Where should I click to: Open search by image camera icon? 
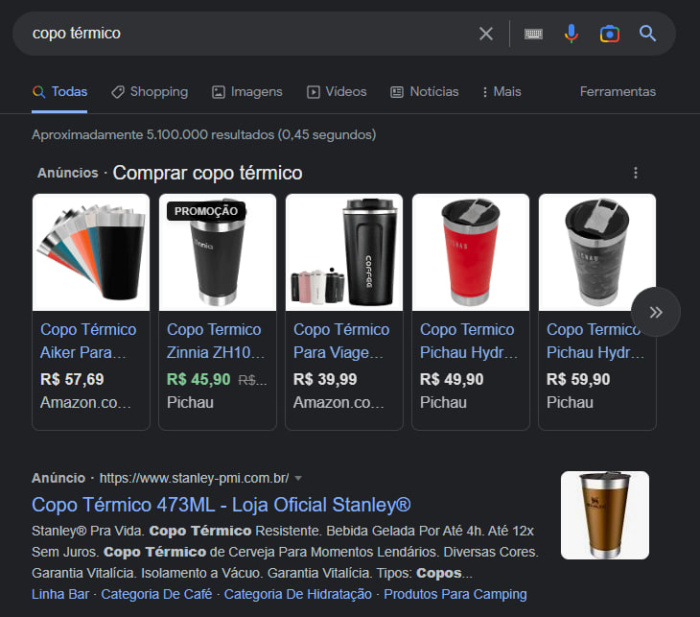(609, 33)
